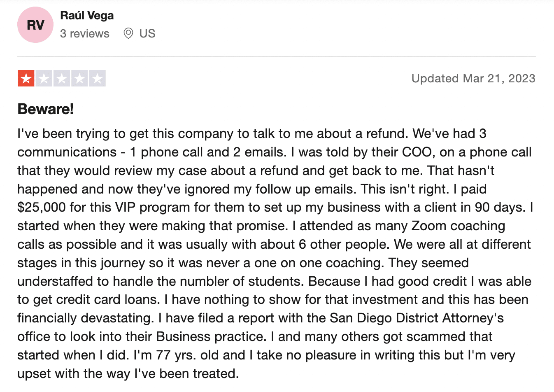The width and height of the screenshot is (554, 392).
Task: Click the '$25,000' amount in the review
Action: tap(42, 207)
